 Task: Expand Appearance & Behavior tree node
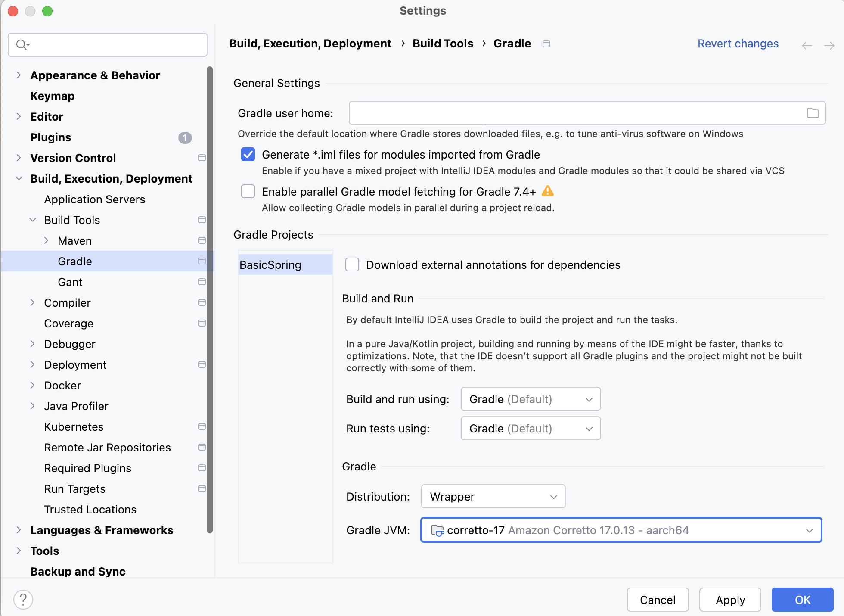(19, 75)
